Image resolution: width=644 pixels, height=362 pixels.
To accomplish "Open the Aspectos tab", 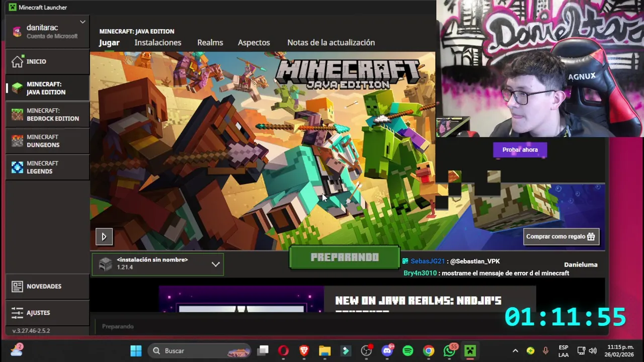I will click(254, 43).
